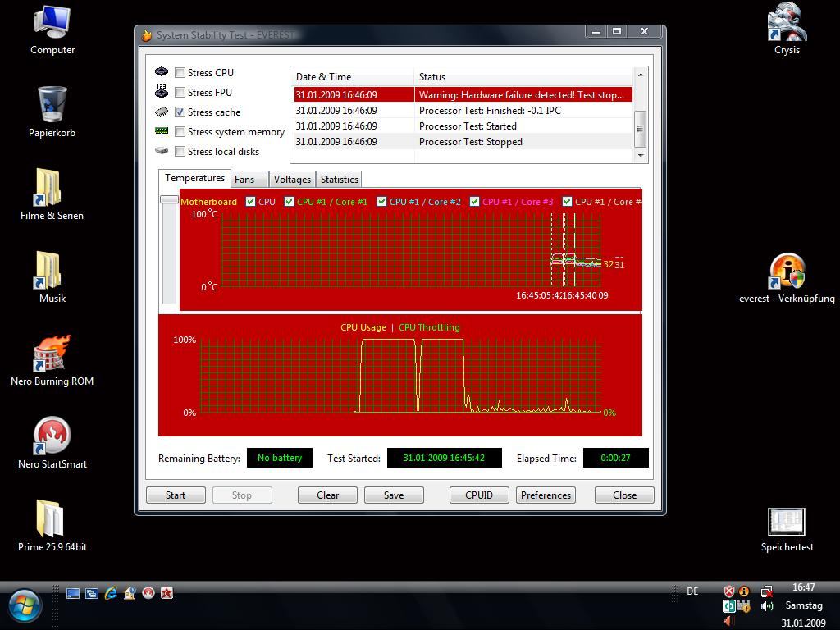
Task: Click the cache chip icon beside Stress cache
Action: click(x=162, y=112)
